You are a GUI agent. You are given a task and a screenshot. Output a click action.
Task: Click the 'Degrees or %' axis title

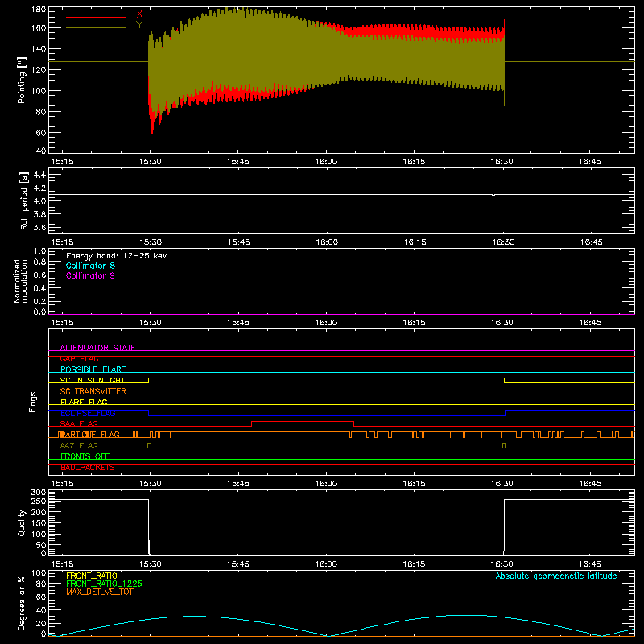point(22,604)
